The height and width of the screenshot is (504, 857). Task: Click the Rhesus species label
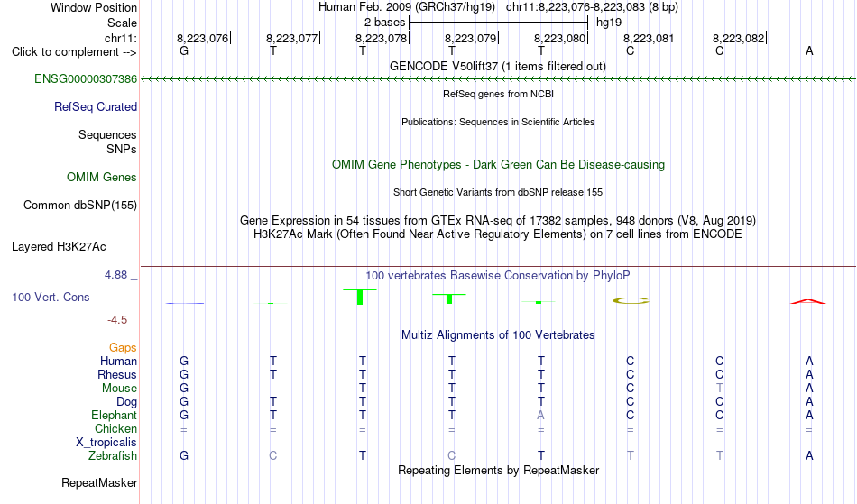117,374
